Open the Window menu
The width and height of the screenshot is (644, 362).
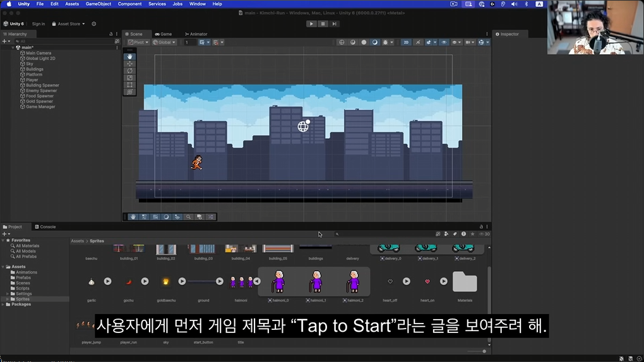(x=197, y=4)
